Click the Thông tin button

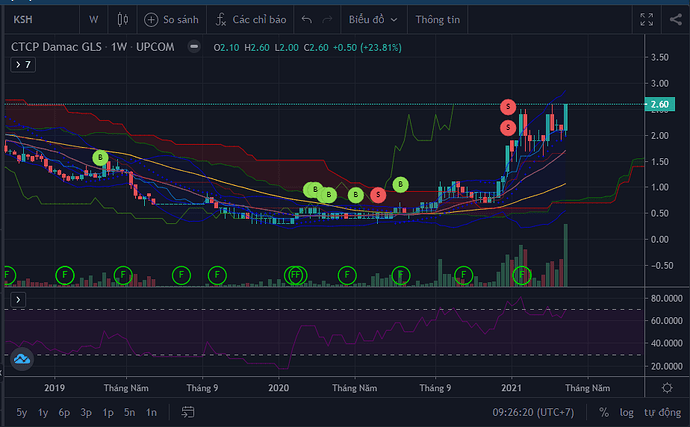[437, 19]
